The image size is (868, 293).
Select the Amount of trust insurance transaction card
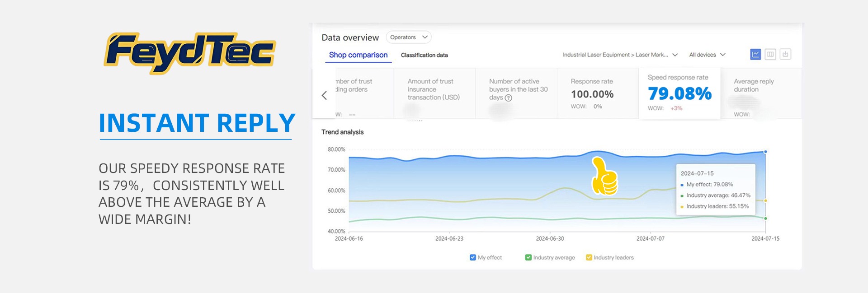click(x=434, y=93)
